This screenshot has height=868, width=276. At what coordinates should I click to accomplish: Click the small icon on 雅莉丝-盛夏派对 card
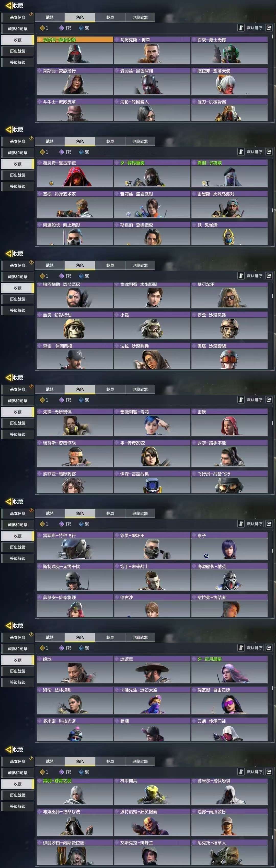pyautogui.click(x=129, y=214)
